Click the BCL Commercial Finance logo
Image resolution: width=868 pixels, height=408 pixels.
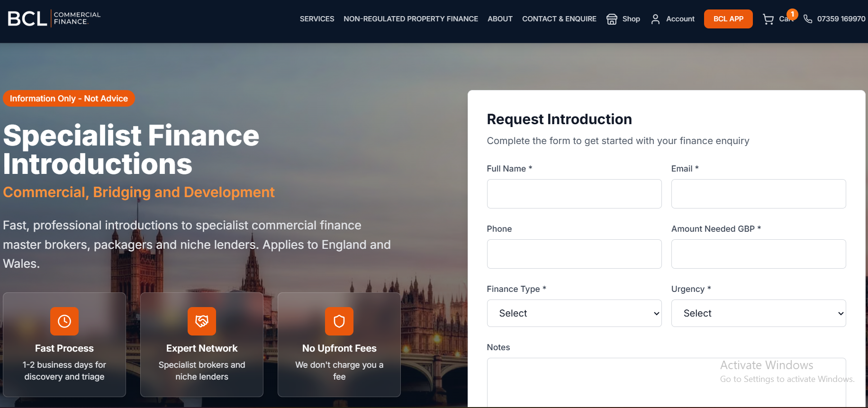point(54,18)
